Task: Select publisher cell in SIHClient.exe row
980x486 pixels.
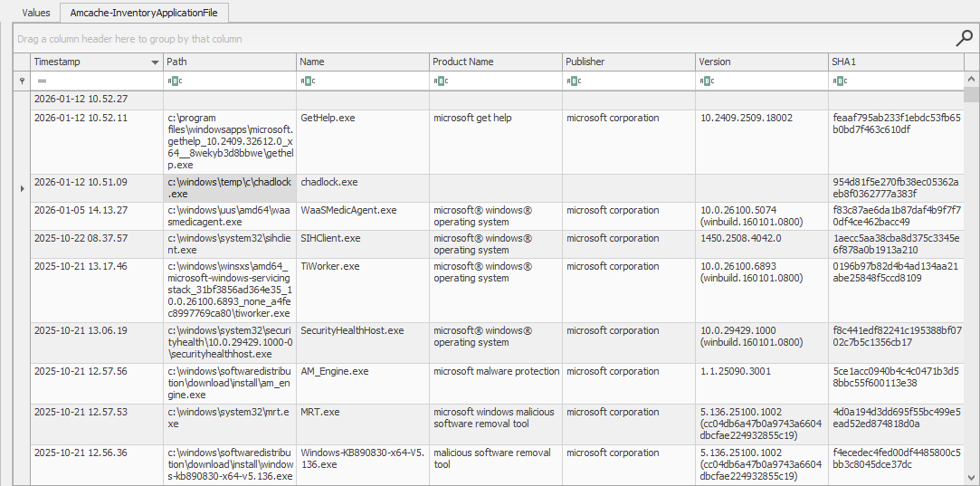Action: coord(630,244)
